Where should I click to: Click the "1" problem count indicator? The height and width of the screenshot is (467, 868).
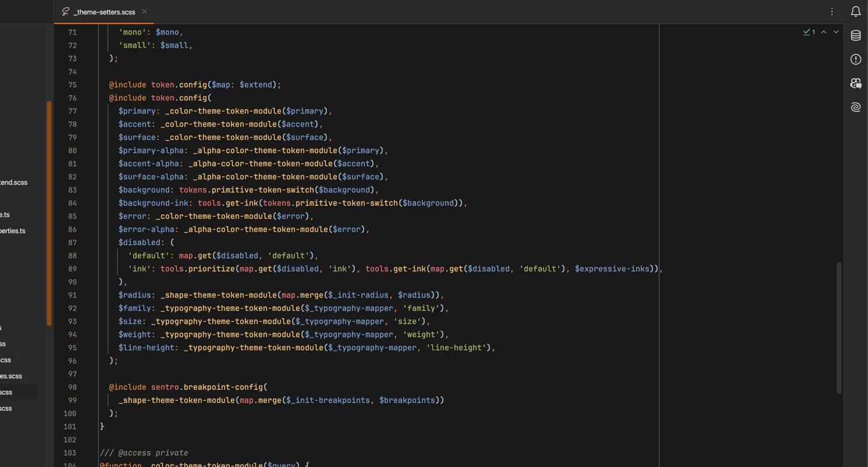813,32
